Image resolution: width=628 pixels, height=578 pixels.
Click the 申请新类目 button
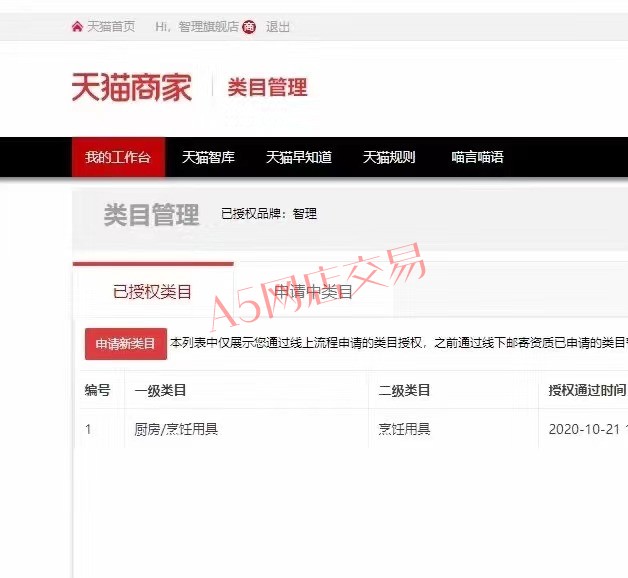coord(126,344)
